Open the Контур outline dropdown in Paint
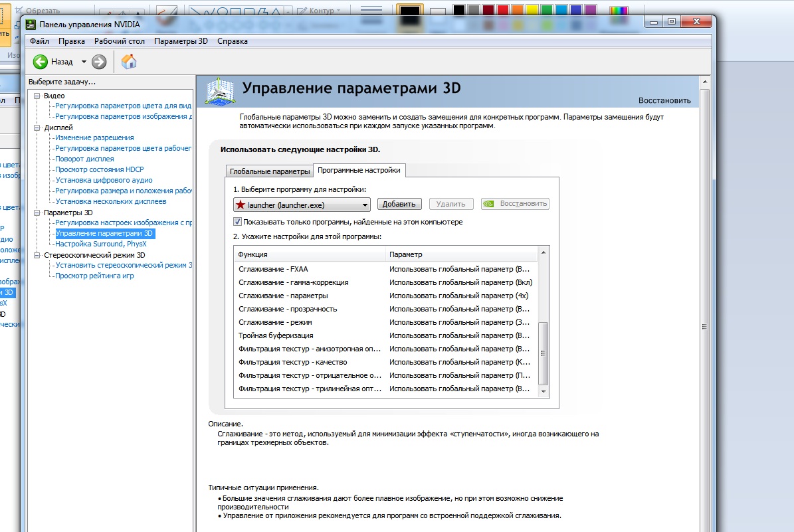Screen dimensions: 794x532 (x=319, y=10)
